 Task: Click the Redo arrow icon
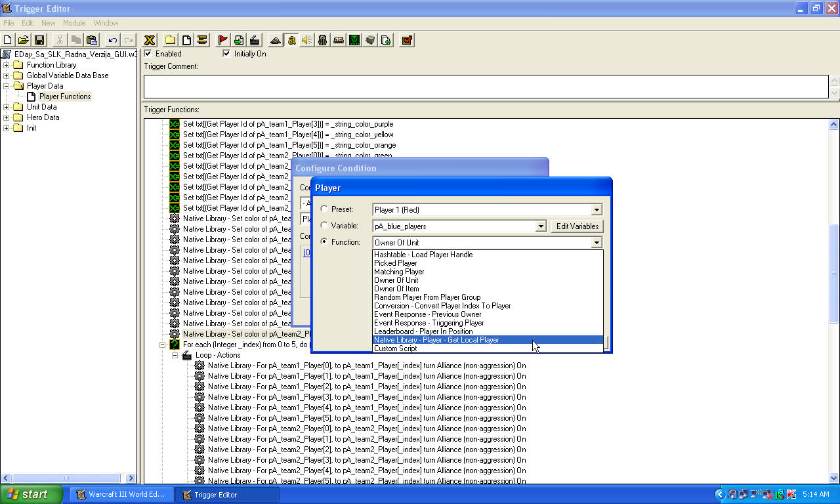pyautogui.click(x=129, y=40)
